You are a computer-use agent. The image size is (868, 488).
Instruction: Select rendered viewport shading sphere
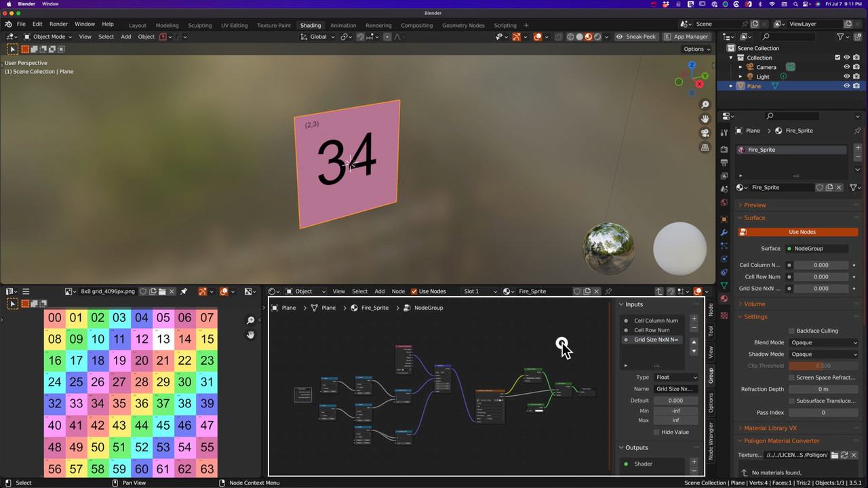(x=597, y=37)
